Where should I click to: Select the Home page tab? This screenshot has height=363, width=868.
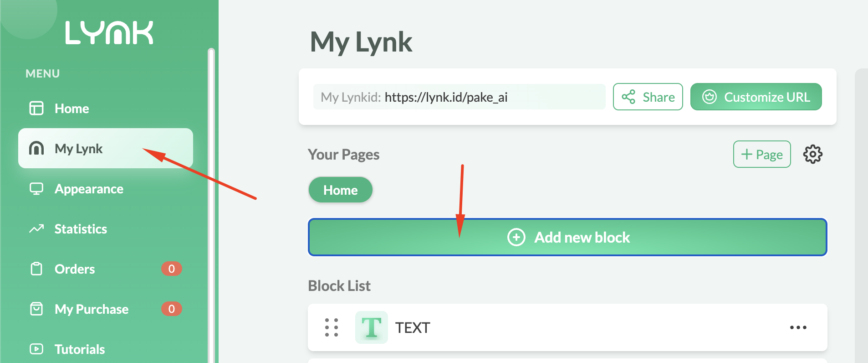pyautogui.click(x=340, y=190)
